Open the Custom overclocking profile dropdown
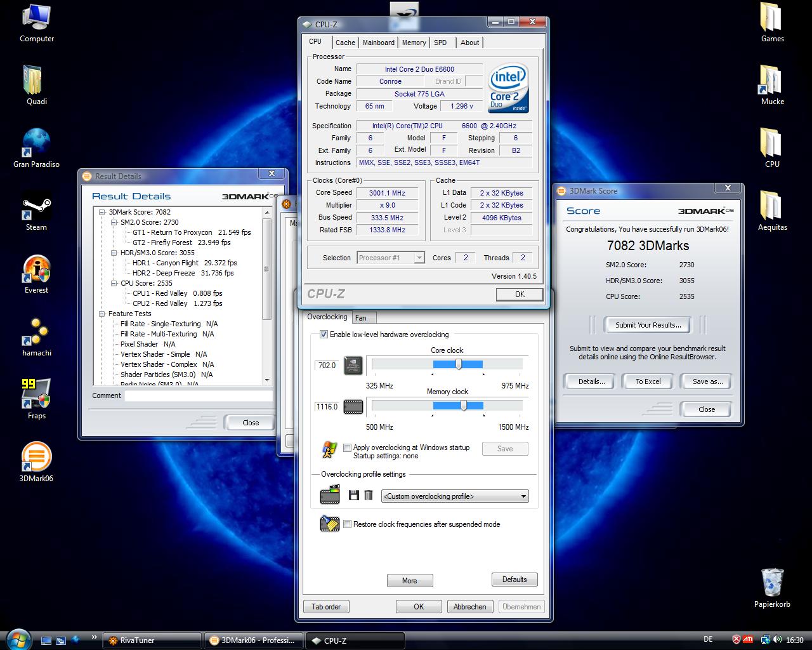This screenshot has width=812, height=650. (455, 496)
